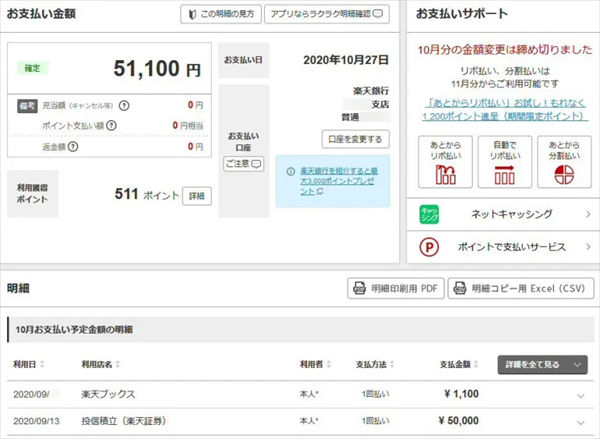Sort by 支払方法 column
600x439 pixels.
tap(375, 364)
